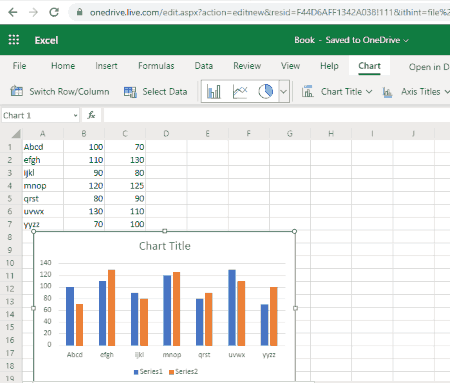Go back with the browser arrow
The width and height of the screenshot is (450, 383).
13,12
